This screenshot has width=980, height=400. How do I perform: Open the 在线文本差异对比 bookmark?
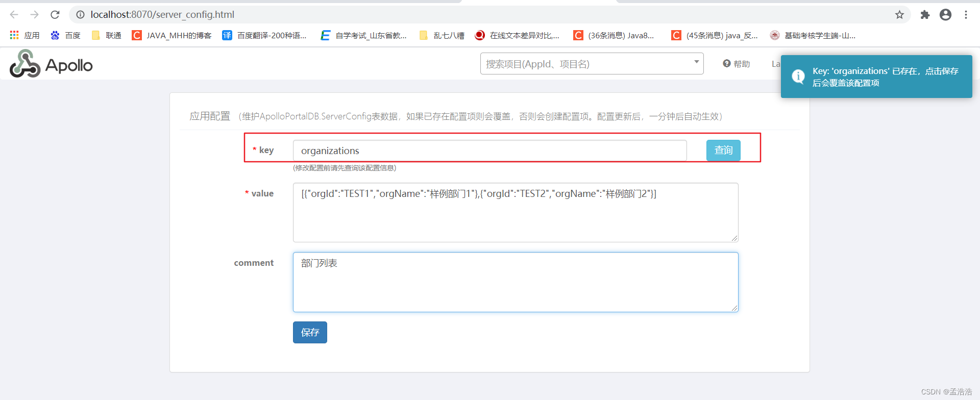517,35
